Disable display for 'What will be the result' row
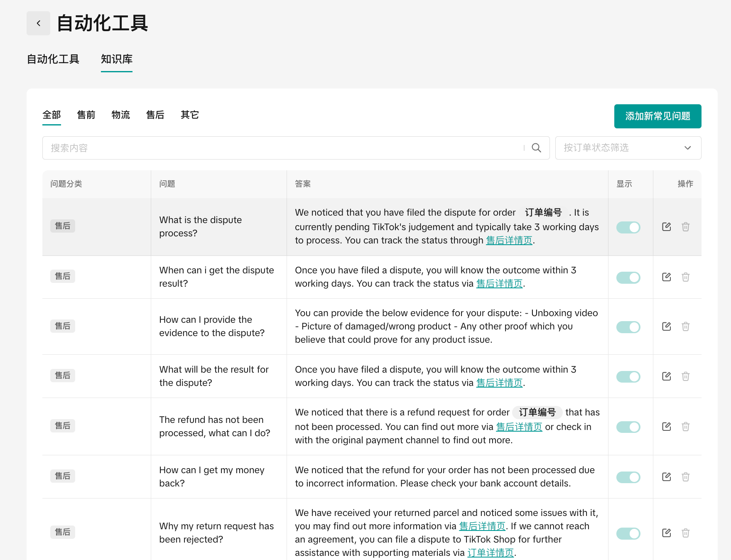Viewport: 731px width, 560px height. click(x=628, y=377)
